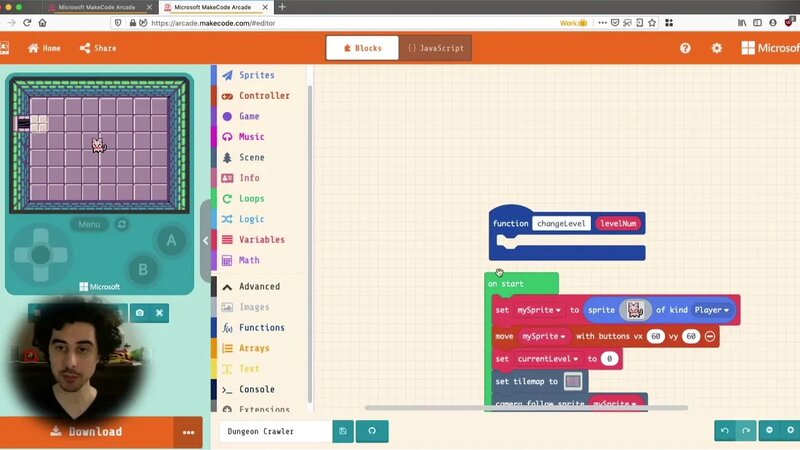Screen dimensions: 800x450
Task: Open the Sprites block category
Action: coord(257,75)
